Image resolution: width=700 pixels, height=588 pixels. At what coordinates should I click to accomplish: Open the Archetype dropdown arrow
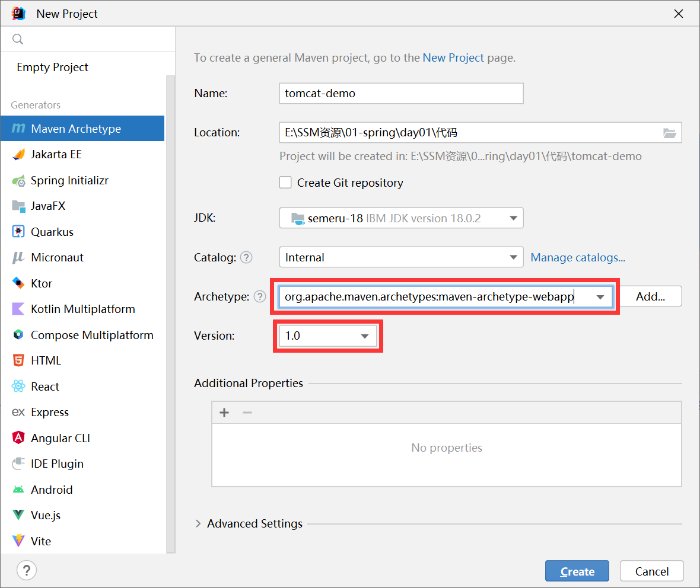(600, 297)
